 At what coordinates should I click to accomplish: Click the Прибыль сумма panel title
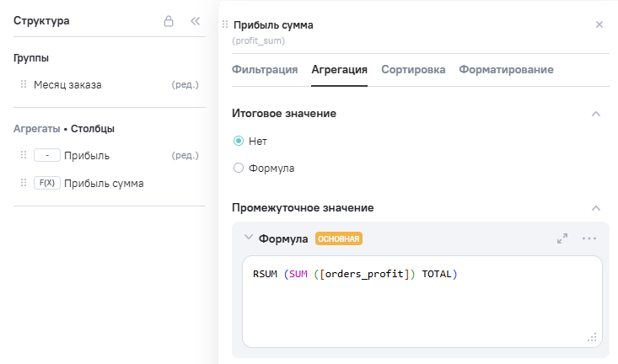(x=273, y=25)
